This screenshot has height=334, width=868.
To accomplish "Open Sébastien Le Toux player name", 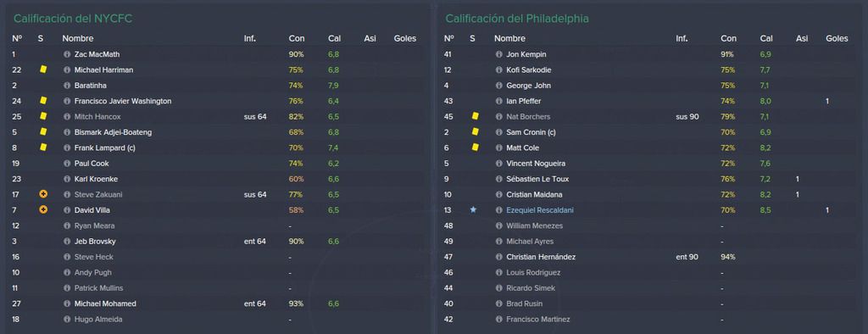I will 537,179.
